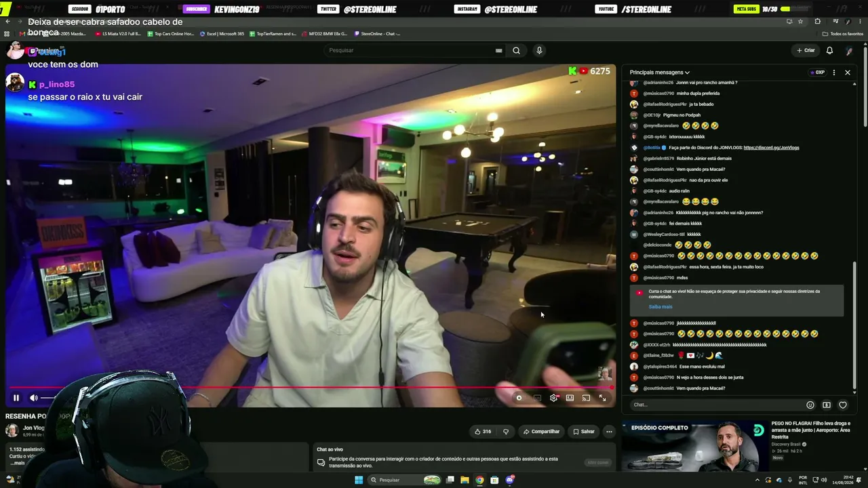The image size is (868, 488).
Task: Open Microsoft Store from the taskbar
Action: coord(494,480)
